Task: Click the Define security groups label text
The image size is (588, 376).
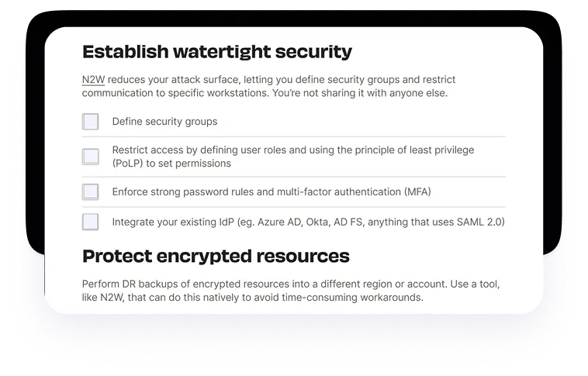Action: [164, 122]
